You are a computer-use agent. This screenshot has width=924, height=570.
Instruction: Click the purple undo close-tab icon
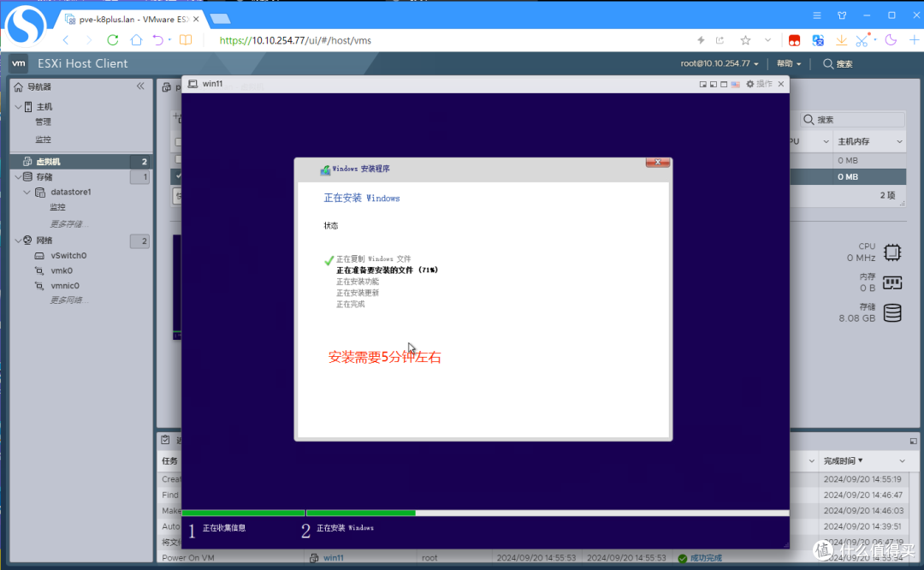coord(158,40)
